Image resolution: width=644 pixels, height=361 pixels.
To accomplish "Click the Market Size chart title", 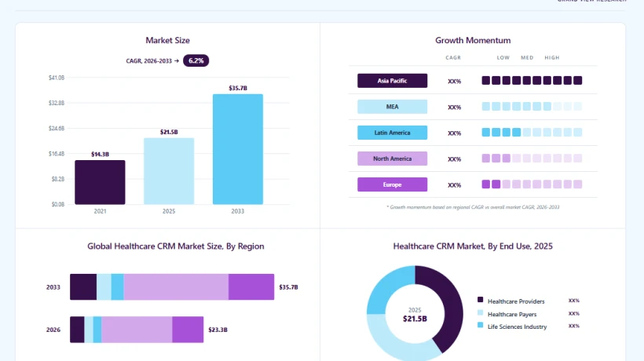I will tap(167, 40).
